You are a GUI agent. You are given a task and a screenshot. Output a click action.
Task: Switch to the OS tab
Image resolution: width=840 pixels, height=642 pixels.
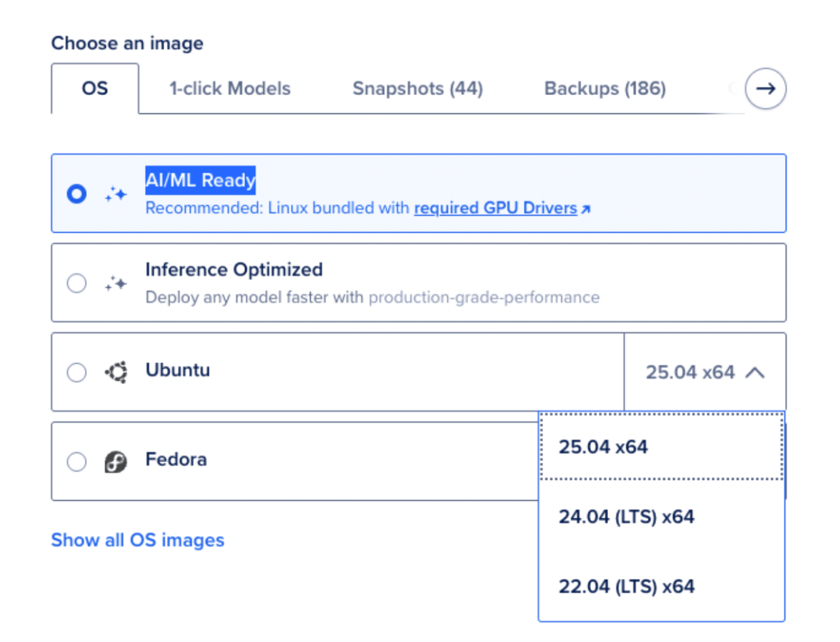(95, 88)
